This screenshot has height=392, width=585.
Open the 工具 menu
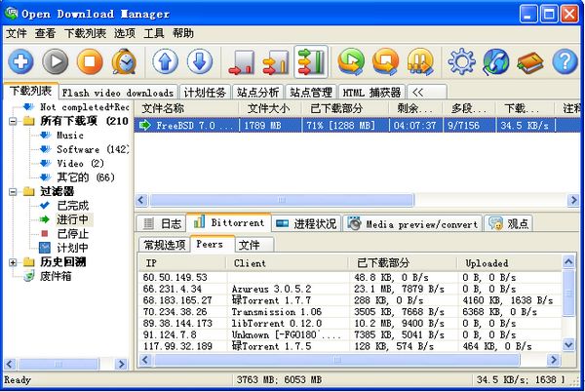(x=154, y=33)
